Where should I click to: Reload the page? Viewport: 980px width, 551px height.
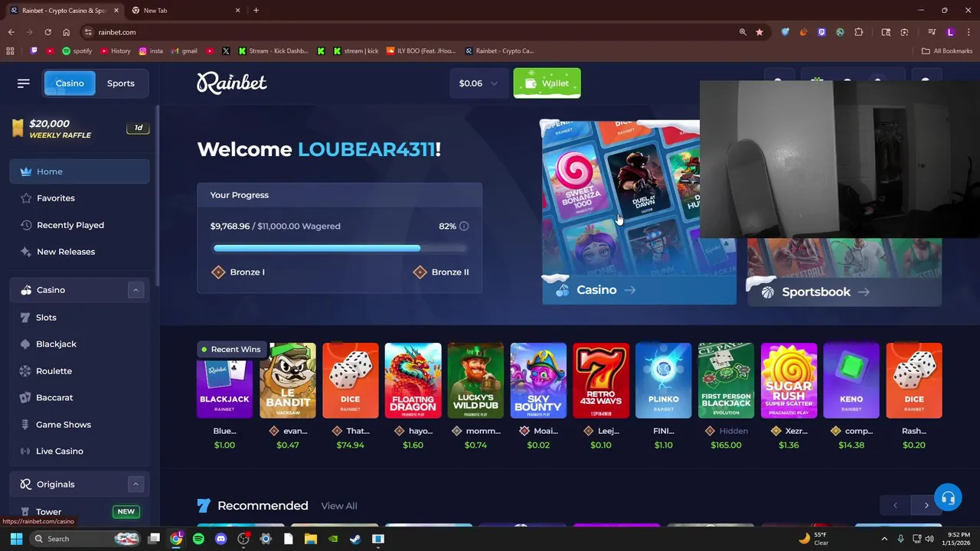[x=47, y=32]
